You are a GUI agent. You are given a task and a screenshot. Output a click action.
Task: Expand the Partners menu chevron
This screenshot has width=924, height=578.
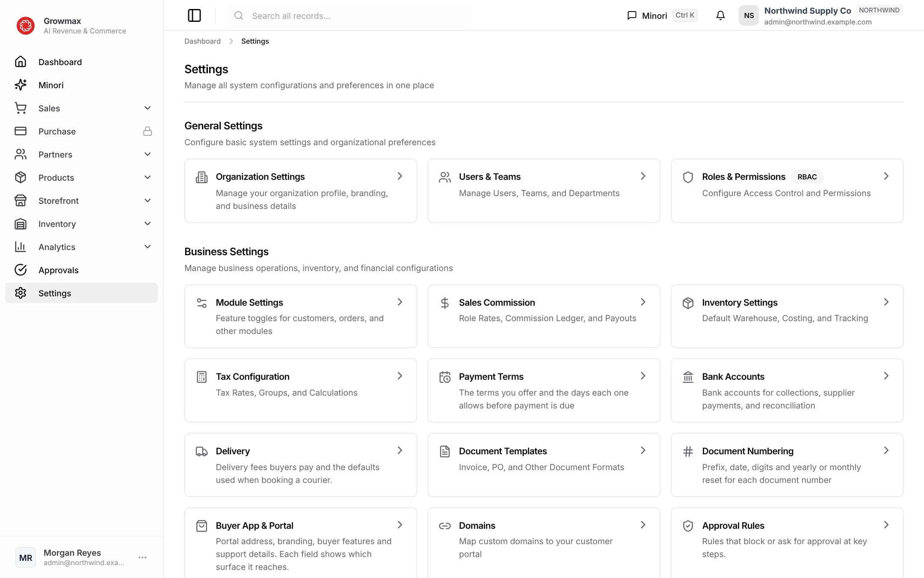coord(148,154)
